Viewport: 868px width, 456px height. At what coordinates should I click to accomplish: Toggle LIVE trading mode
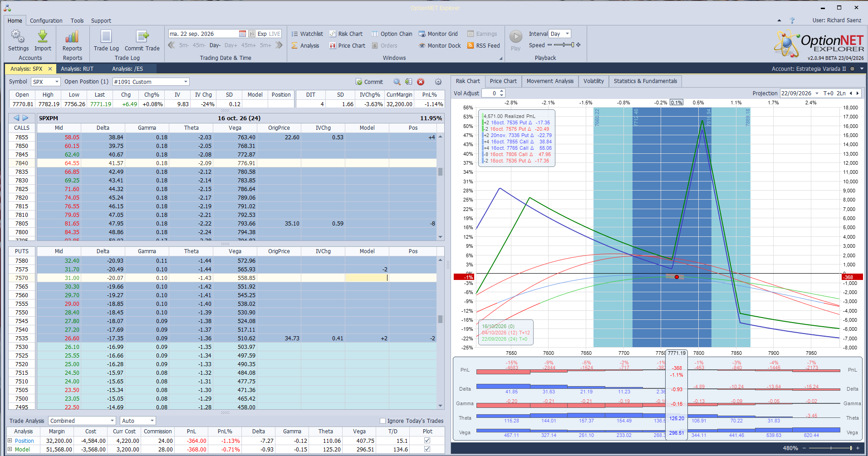[x=275, y=34]
